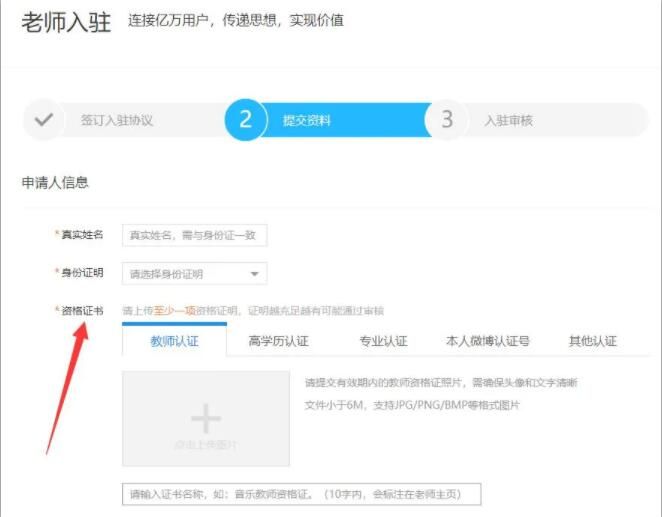Click the step 3 number circle
The height and width of the screenshot is (517, 662).
446,120
